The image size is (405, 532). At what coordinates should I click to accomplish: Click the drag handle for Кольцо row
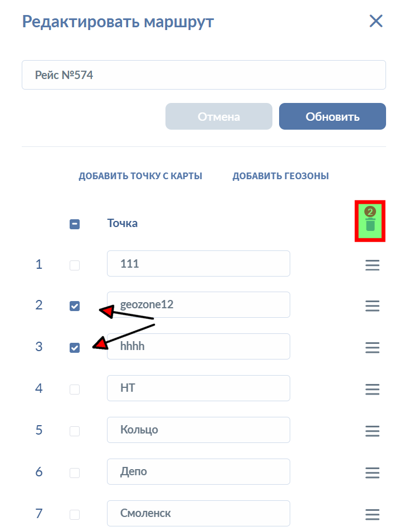click(372, 431)
